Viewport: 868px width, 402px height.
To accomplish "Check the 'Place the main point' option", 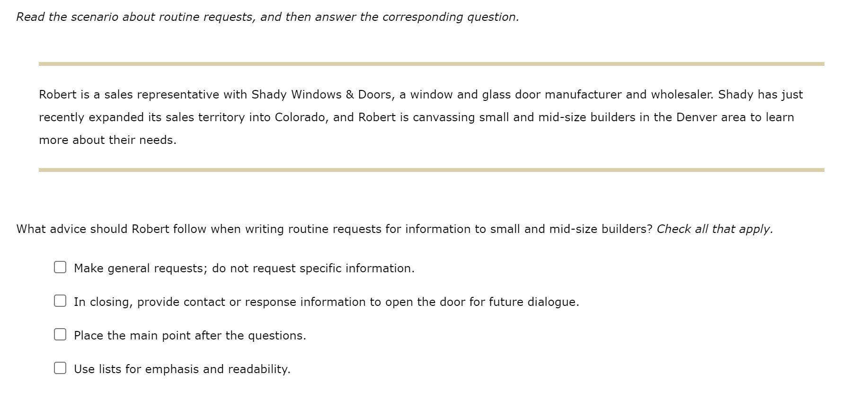I will coord(60,335).
